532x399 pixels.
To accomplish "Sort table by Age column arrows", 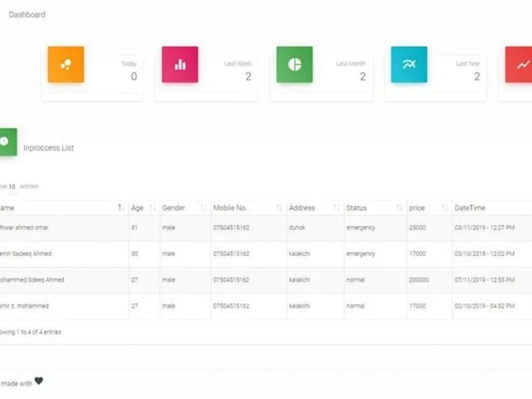I will coord(153,207).
